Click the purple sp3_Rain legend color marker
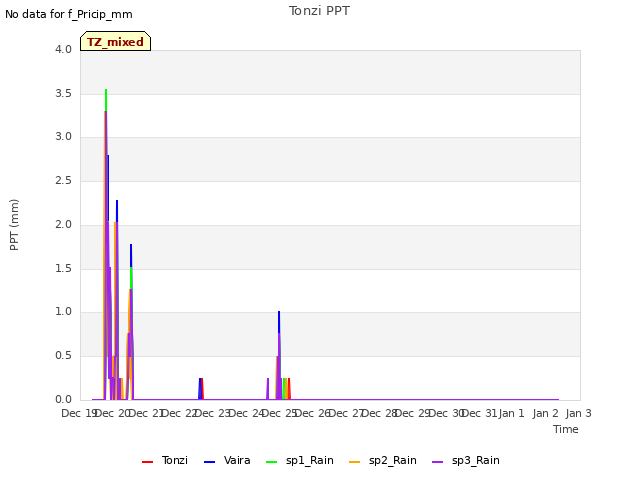Viewport: 640px width, 480px height. (438, 462)
